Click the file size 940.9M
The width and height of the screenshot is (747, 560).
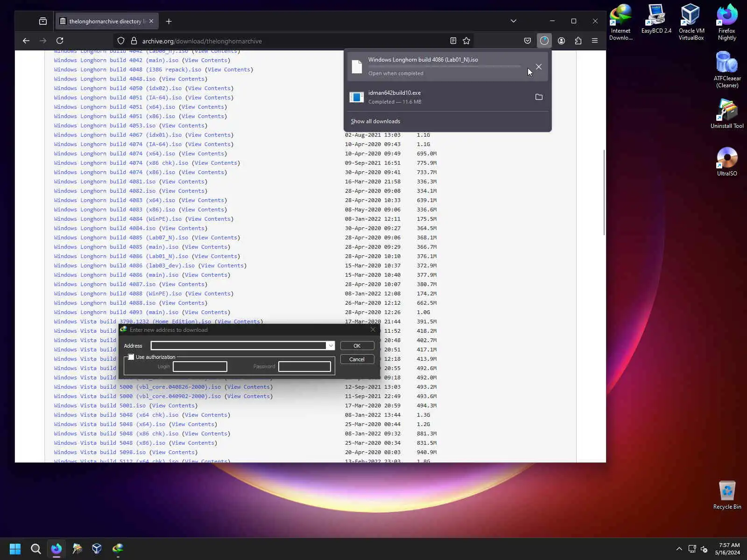coord(427,452)
